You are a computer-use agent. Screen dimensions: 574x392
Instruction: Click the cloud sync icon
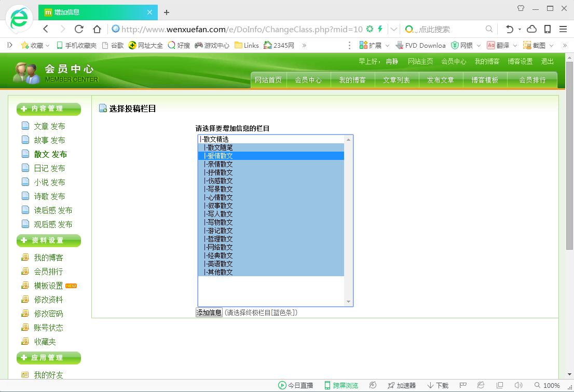pyautogui.click(x=531, y=29)
